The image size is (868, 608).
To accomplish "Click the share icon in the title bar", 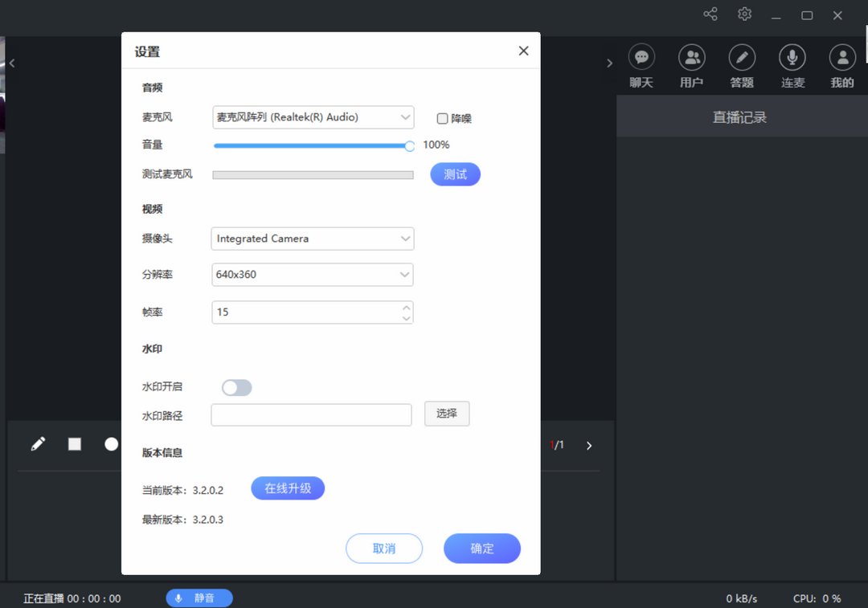I will [x=710, y=14].
